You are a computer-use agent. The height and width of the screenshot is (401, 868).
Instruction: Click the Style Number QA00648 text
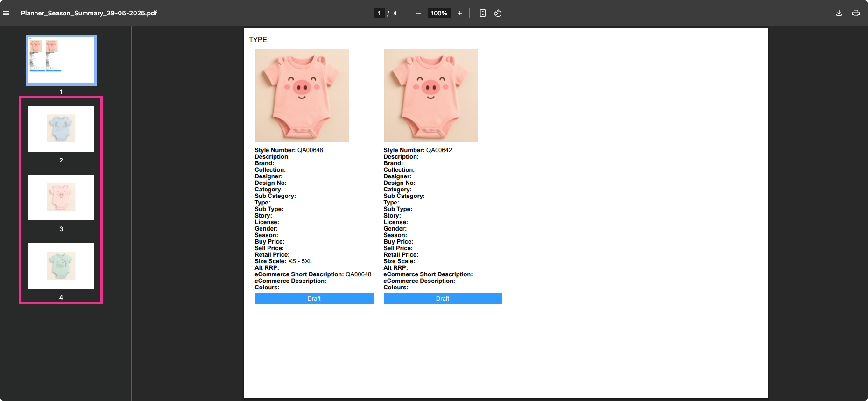(x=289, y=150)
